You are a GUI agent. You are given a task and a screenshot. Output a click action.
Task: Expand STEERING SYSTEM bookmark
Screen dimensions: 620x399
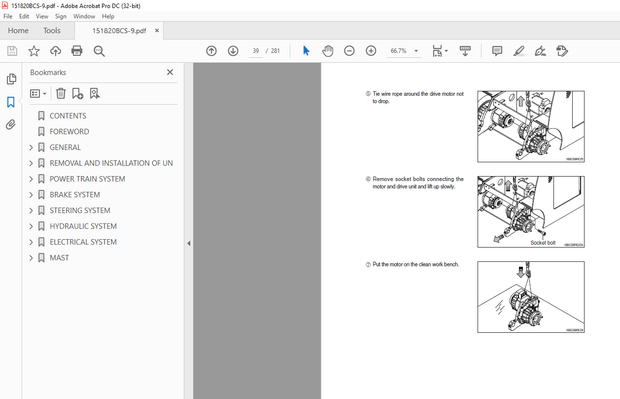[x=31, y=211]
